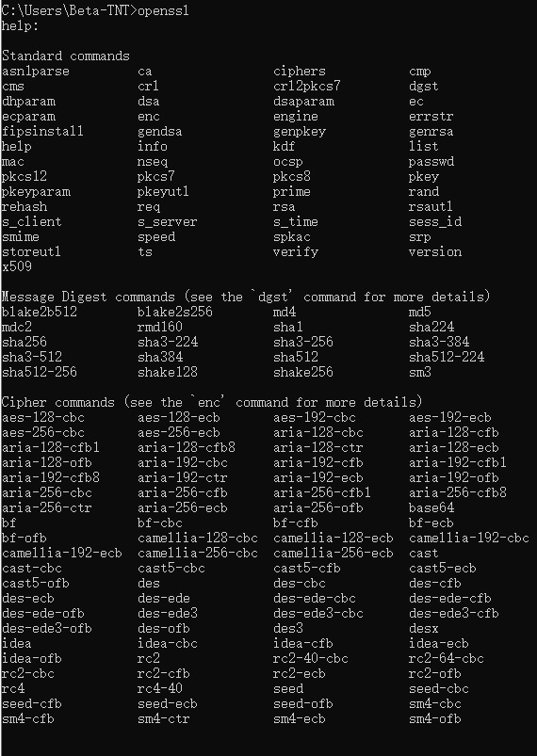Select the 'version' command text
Viewport: 537px width, 756px height.
(x=435, y=251)
